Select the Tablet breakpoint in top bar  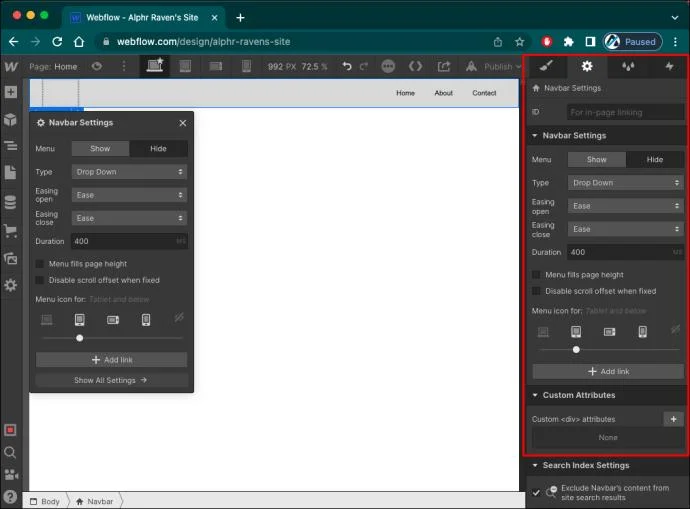[185, 66]
